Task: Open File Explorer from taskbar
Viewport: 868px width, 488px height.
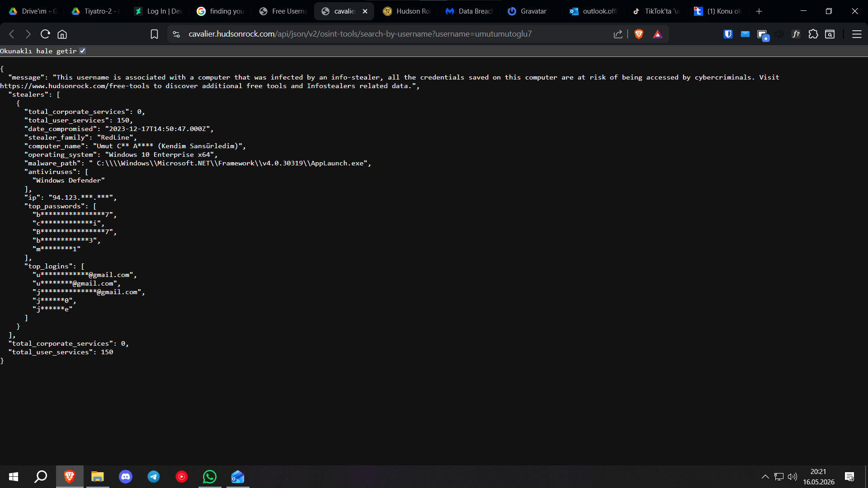Action: pyautogui.click(x=98, y=477)
